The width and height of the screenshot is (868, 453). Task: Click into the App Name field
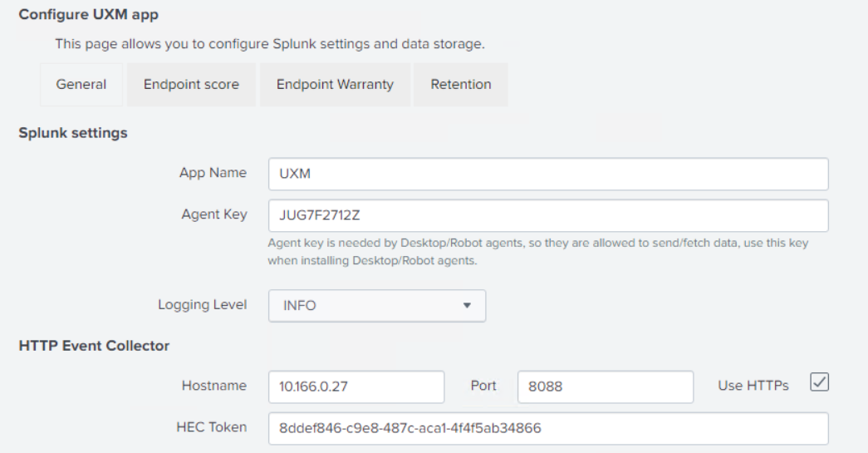tap(548, 175)
